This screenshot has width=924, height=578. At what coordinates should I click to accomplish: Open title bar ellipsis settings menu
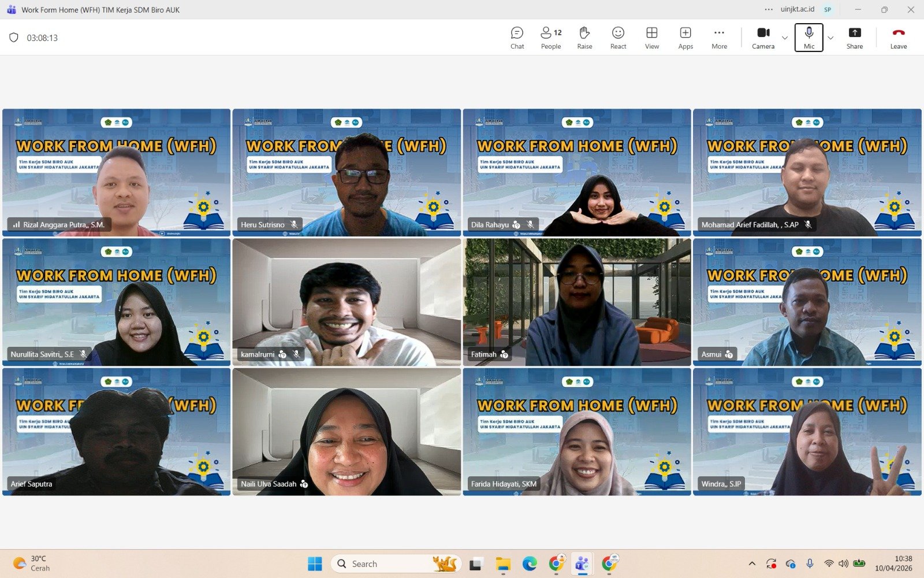point(769,9)
